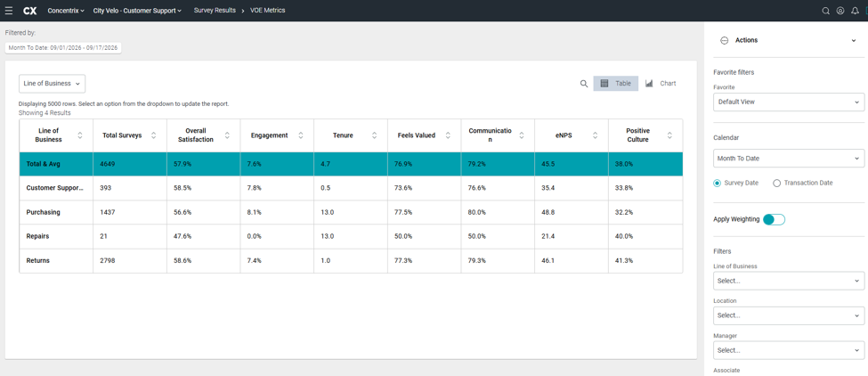This screenshot has height=376, width=868.
Task: Expand the Actions panel chevron
Action: tap(853, 40)
